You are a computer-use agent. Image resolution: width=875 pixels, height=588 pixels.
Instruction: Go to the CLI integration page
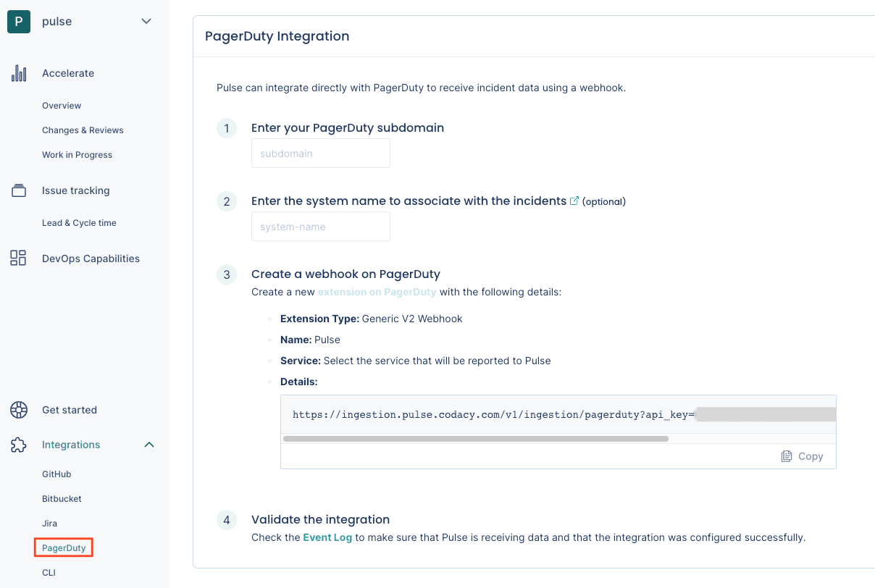coord(49,572)
